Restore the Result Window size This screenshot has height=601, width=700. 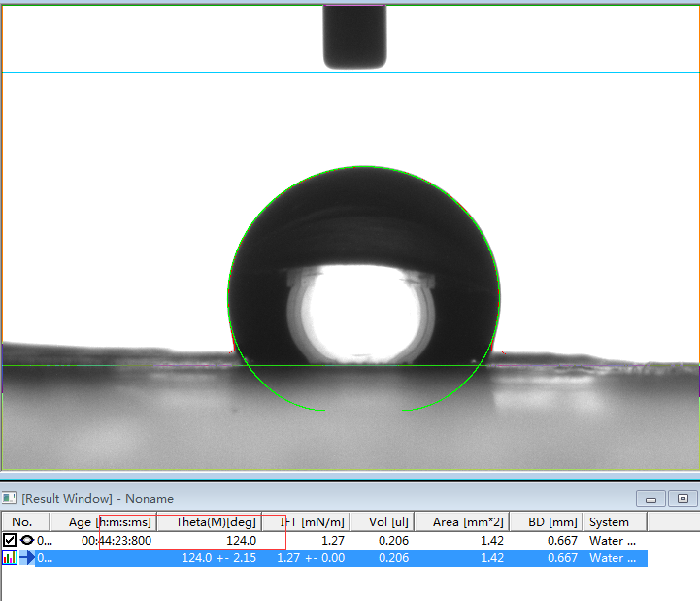point(683,498)
